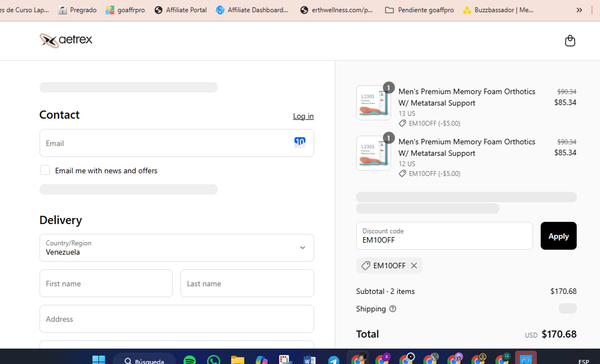
Task: Open Spotify from the taskbar
Action: [x=190, y=360]
